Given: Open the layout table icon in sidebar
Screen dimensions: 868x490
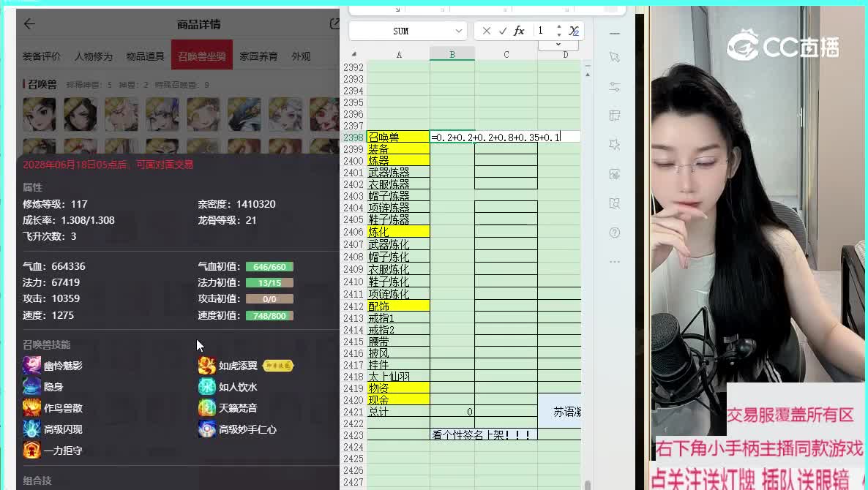Looking at the screenshot, I should 615,116.
